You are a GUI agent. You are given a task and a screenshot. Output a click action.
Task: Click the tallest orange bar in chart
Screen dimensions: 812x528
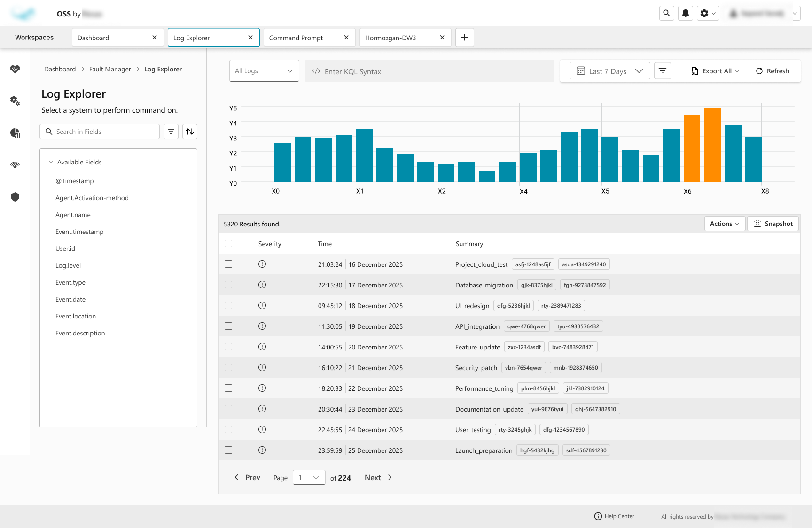(x=712, y=145)
